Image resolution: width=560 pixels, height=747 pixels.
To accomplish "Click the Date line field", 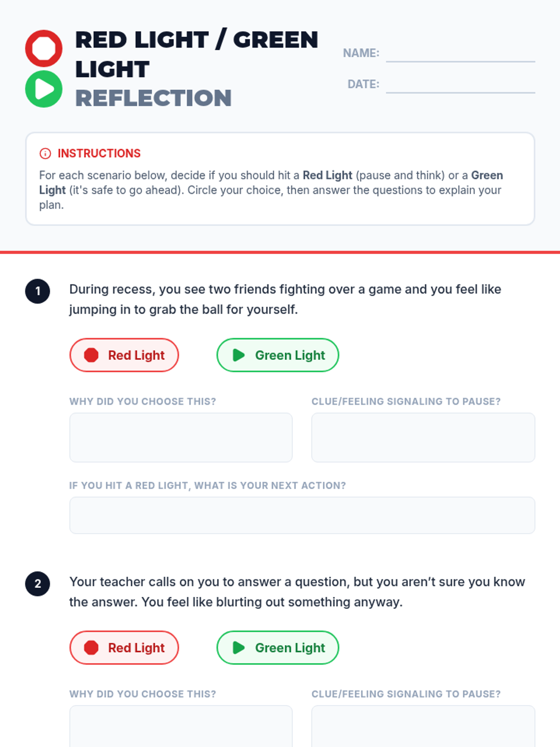I will [x=460, y=85].
